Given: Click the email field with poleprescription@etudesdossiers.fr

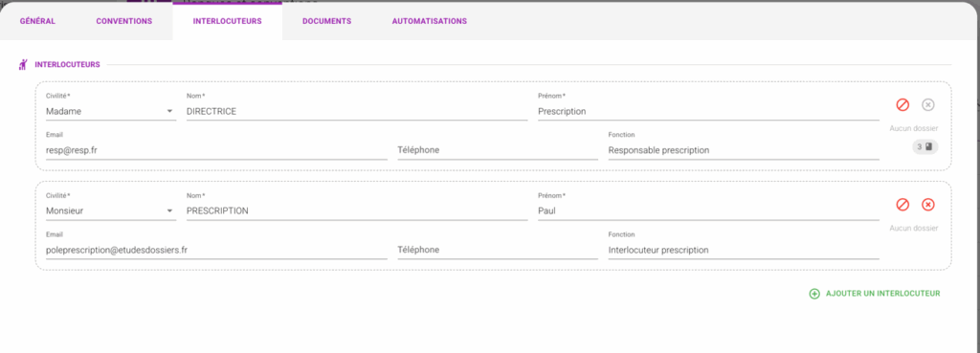Looking at the screenshot, I should click(x=216, y=250).
